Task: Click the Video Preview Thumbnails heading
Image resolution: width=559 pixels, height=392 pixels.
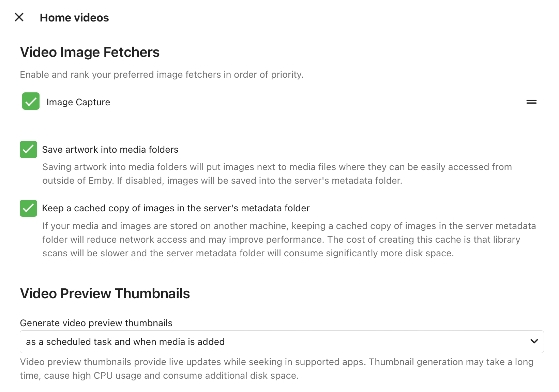Action: click(x=105, y=293)
